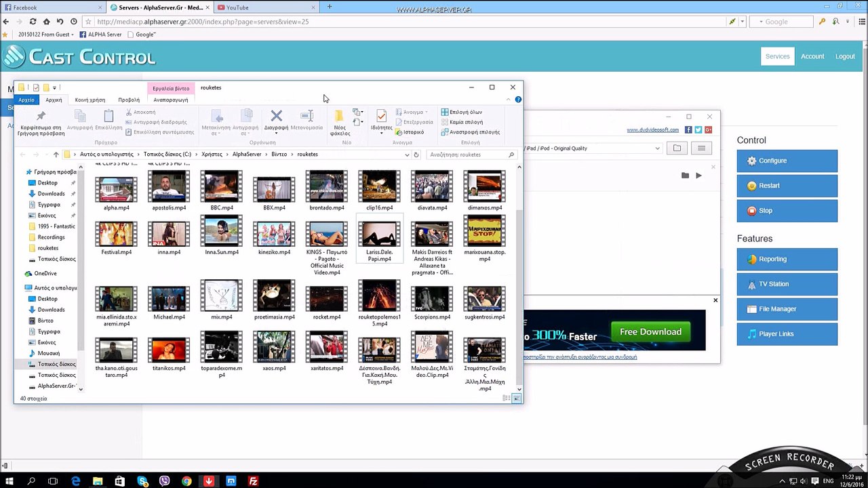Open address bar history dropdown
Image resolution: width=868 pixels, height=488 pixels.
click(x=407, y=155)
